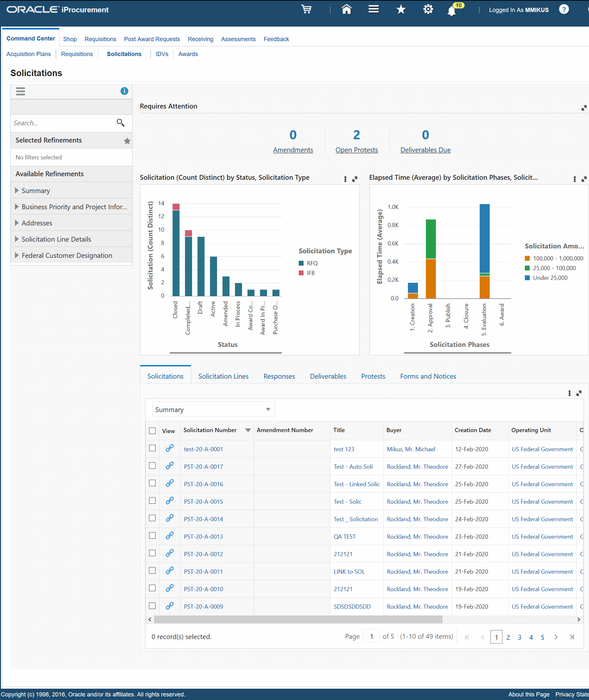This screenshot has height=700, width=589.
Task: Open the Favorites star icon
Action: 401,9
